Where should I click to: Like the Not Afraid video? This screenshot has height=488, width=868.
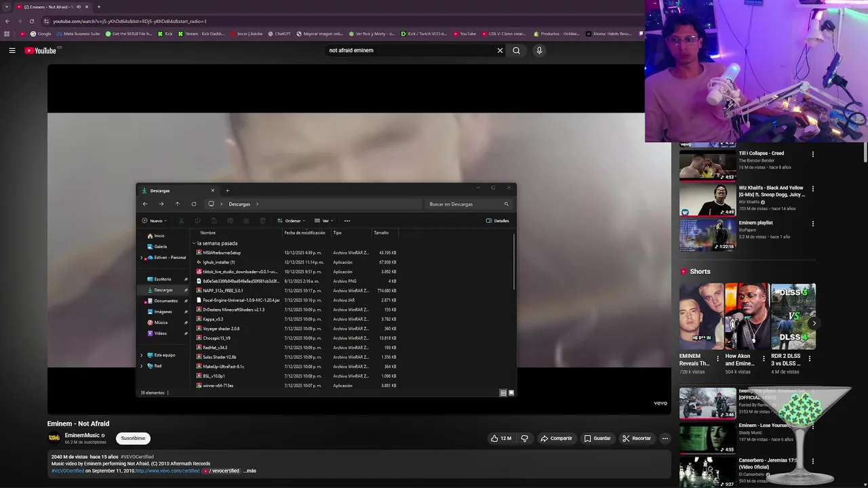tap(501, 439)
